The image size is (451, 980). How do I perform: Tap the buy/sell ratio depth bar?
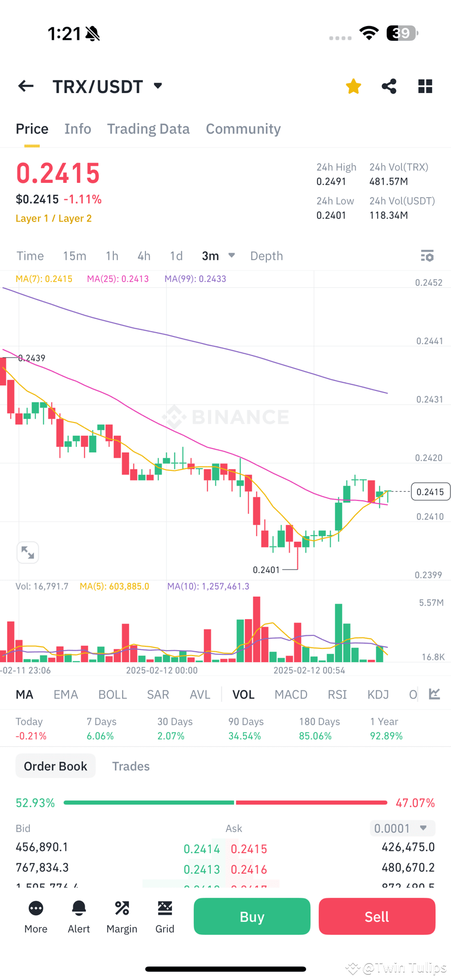tap(225, 802)
